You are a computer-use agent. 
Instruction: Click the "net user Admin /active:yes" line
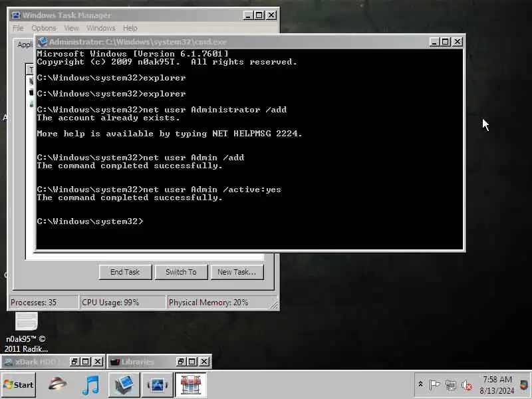159,190
